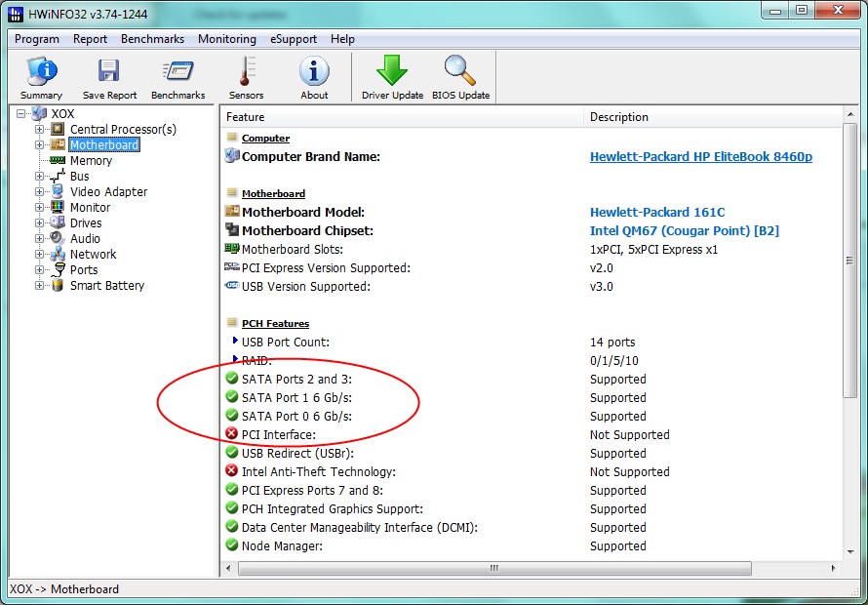
Task: Click the Save Report floppy icon
Action: 109,71
